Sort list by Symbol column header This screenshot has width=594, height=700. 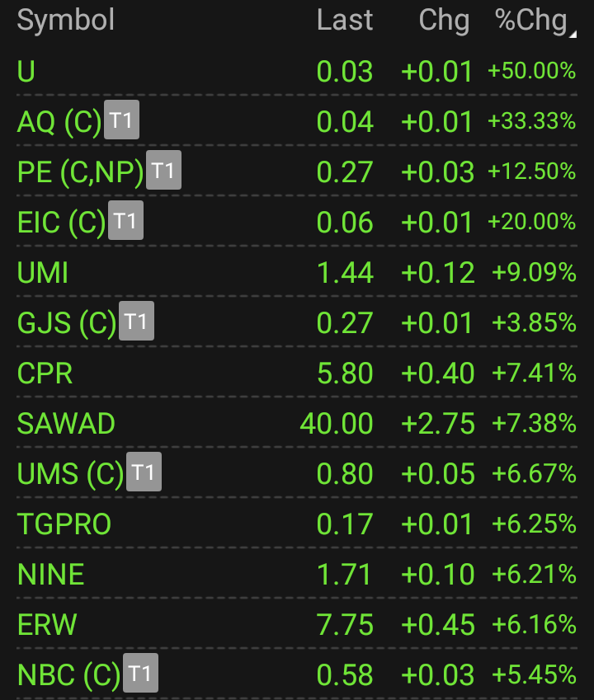click(x=66, y=21)
